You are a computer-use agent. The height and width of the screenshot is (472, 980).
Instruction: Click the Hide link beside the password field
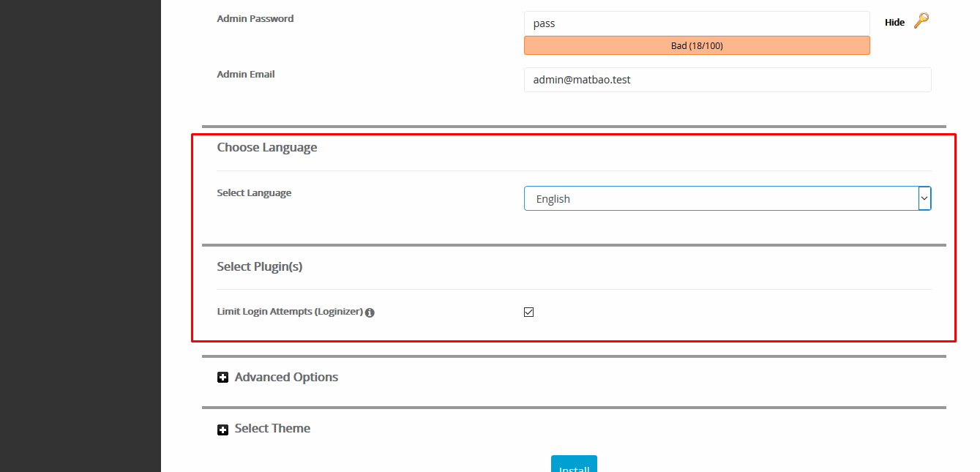pyautogui.click(x=894, y=23)
